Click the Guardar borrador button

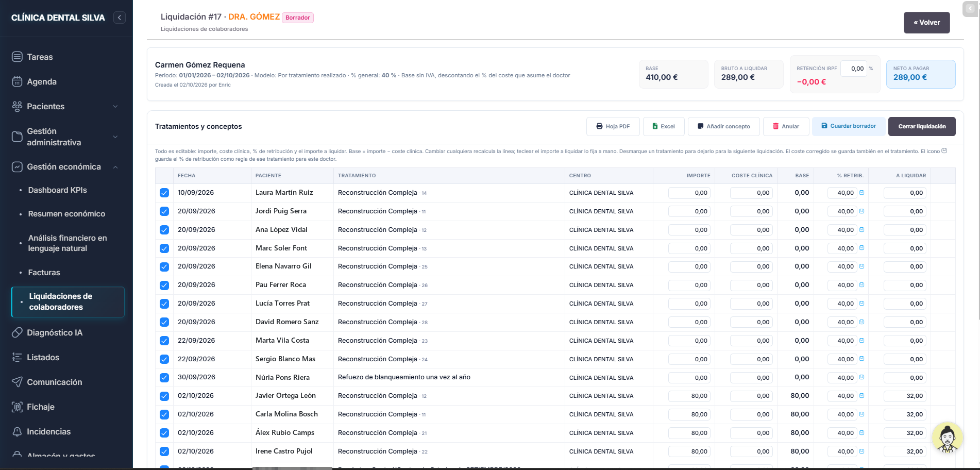pyautogui.click(x=849, y=126)
